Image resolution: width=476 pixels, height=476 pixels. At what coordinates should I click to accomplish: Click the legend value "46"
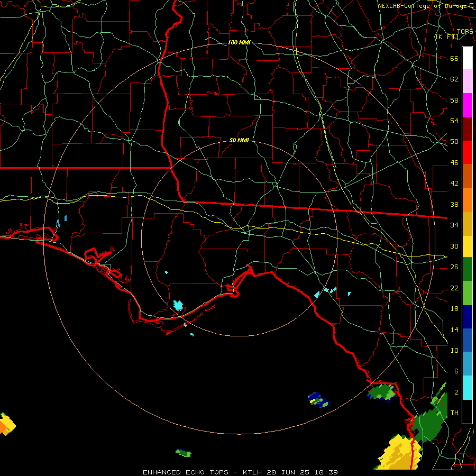pos(454,162)
